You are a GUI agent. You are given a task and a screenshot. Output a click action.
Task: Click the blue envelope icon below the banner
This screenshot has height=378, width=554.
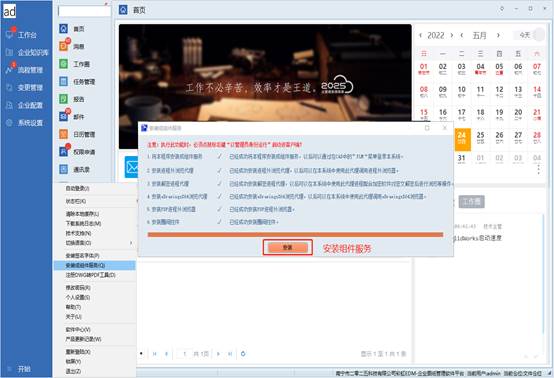pyautogui.click(x=131, y=167)
